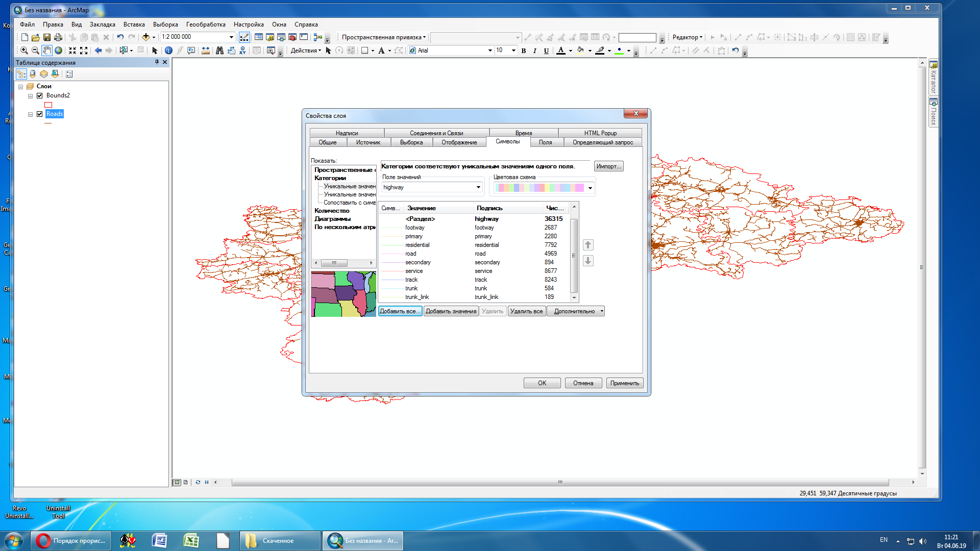
Task: Uncheck the Bounds2 layer checkbox
Action: click(x=39, y=95)
